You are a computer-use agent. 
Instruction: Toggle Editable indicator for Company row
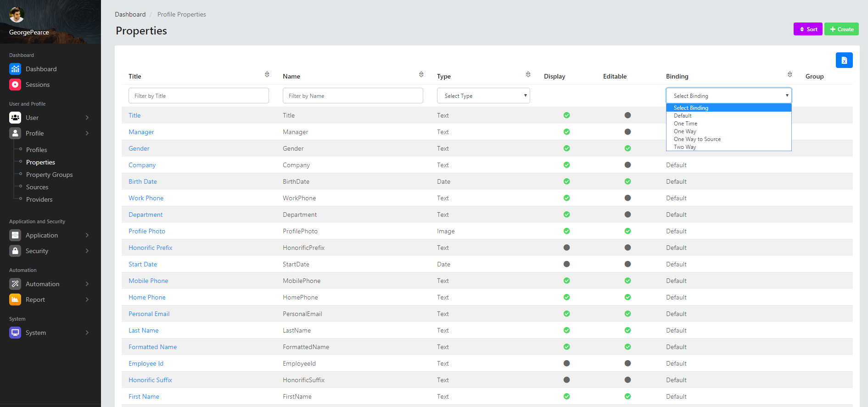click(627, 165)
